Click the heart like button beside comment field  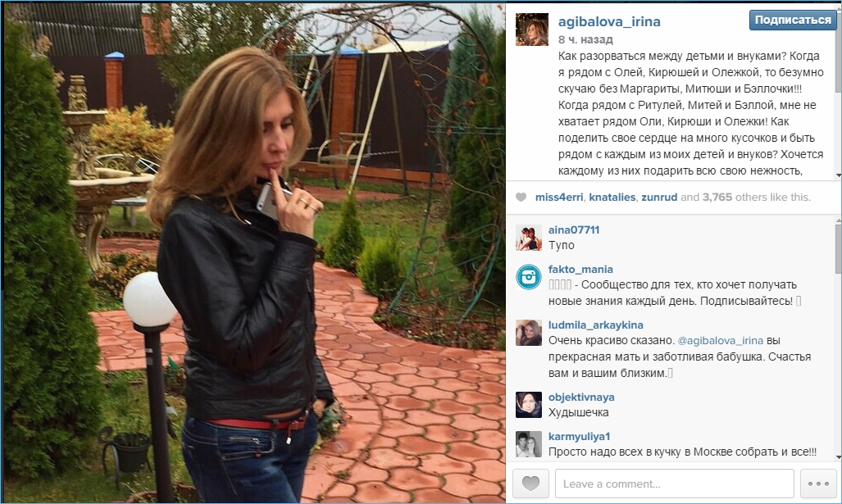click(x=530, y=483)
